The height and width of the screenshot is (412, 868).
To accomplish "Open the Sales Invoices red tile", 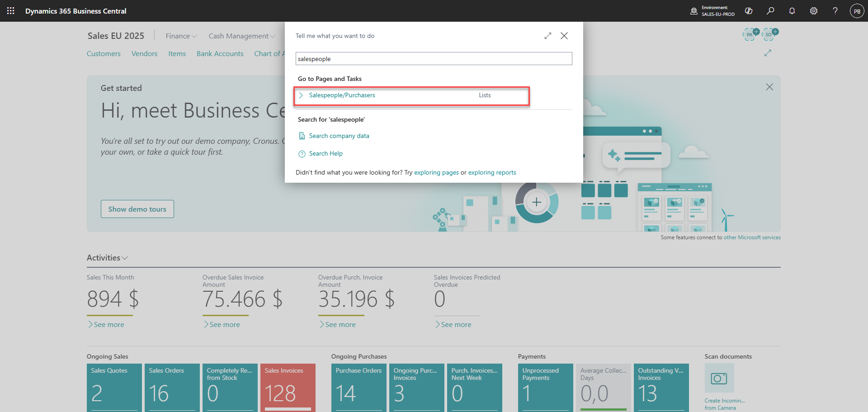I will [288, 387].
